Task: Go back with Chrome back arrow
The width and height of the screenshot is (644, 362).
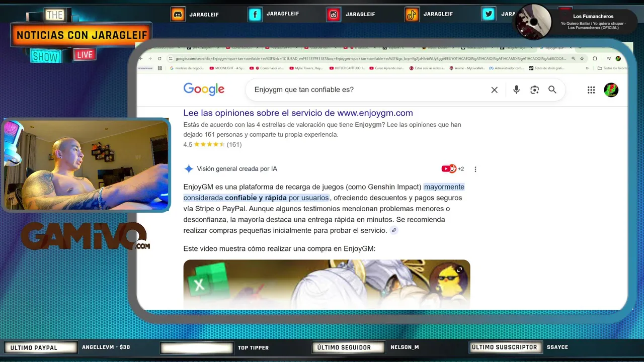Action: pyautogui.click(x=141, y=59)
